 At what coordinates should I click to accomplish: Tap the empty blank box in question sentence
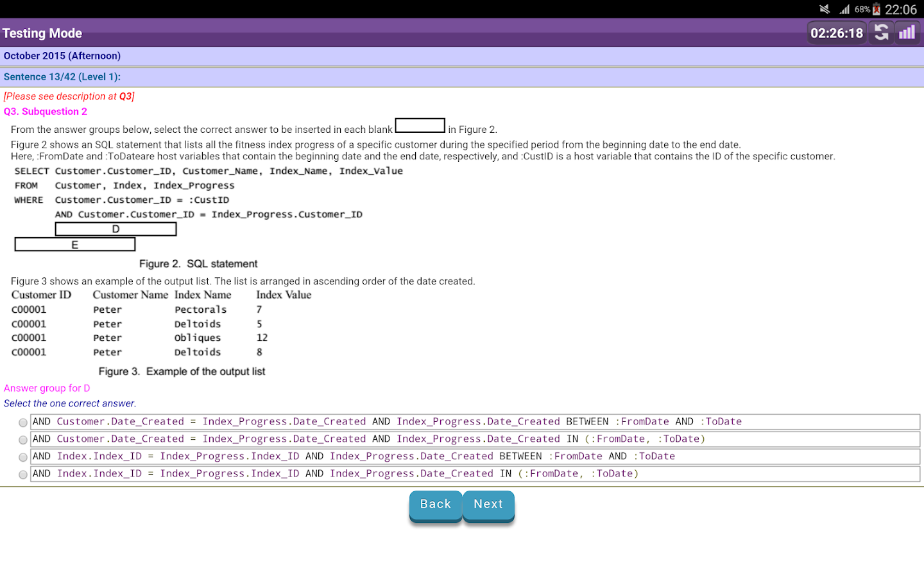pyautogui.click(x=420, y=125)
